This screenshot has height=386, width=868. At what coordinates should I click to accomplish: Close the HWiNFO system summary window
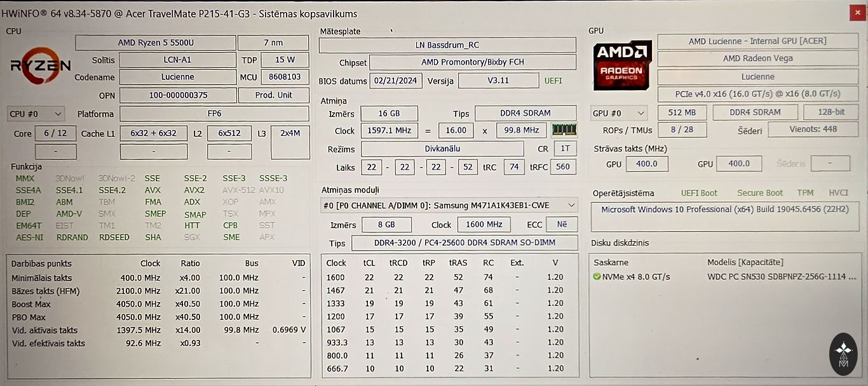857,12
